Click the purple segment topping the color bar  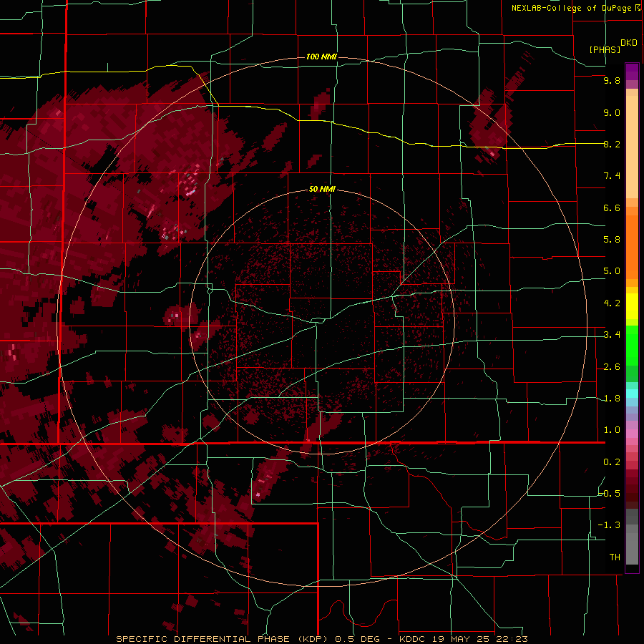[x=632, y=72]
